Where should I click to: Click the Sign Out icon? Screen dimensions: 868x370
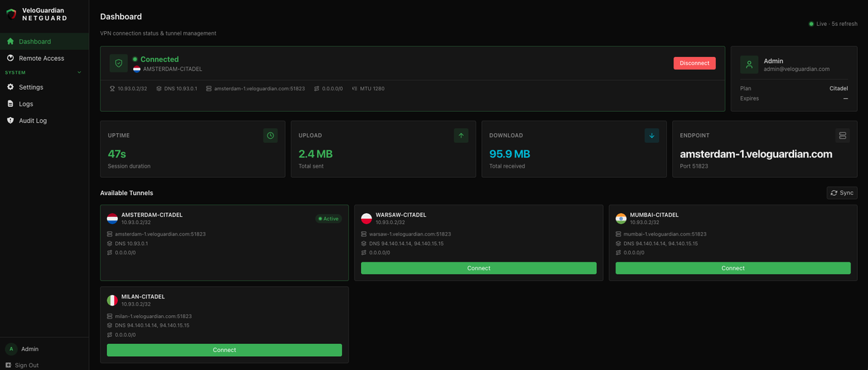[x=9, y=366]
